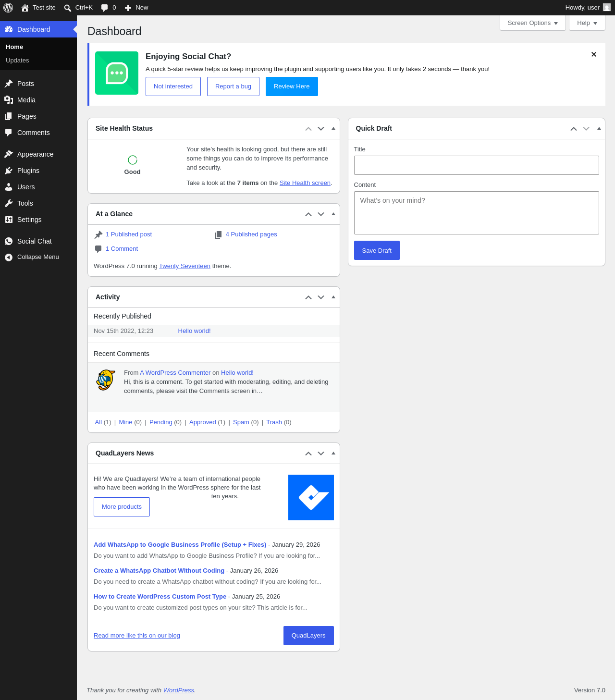Click the plus icon next to New

(128, 8)
